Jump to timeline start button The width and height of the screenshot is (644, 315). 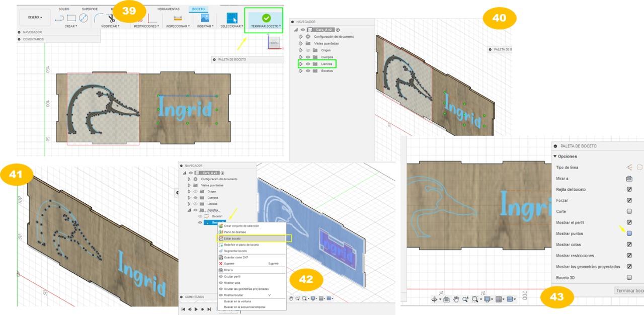pos(184,309)
